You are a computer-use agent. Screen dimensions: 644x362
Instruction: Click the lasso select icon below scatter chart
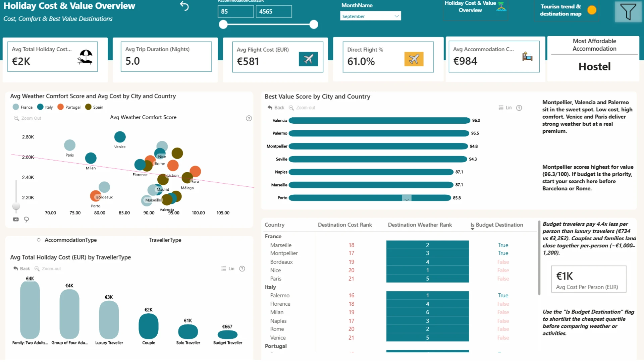(26, 220)
